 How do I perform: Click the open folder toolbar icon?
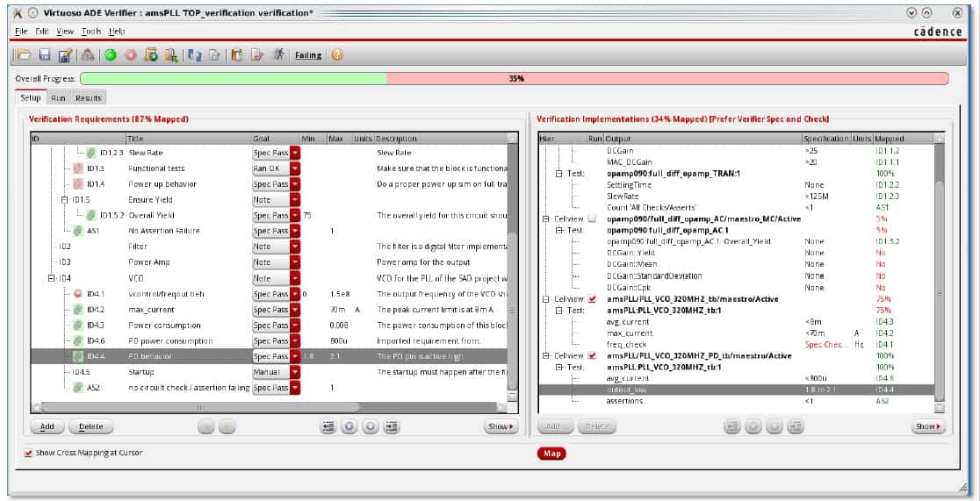coord(24,55)
